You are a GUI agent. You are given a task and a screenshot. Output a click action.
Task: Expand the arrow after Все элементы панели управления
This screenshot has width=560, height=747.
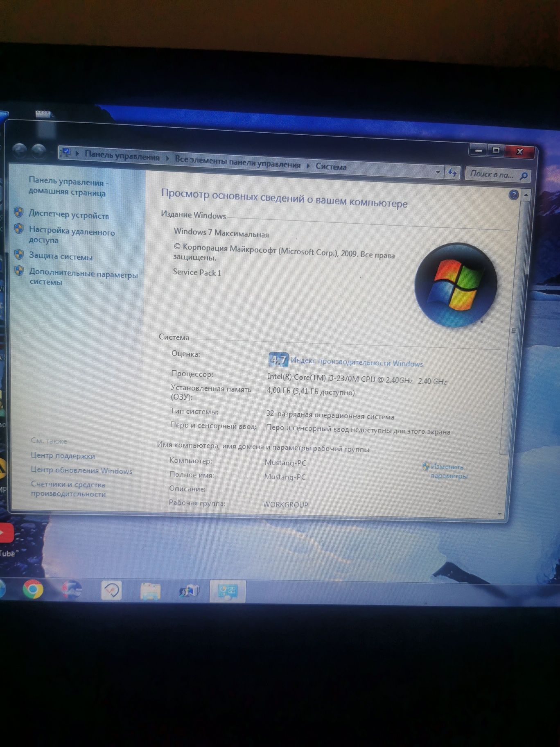click(x=308, y=165)
